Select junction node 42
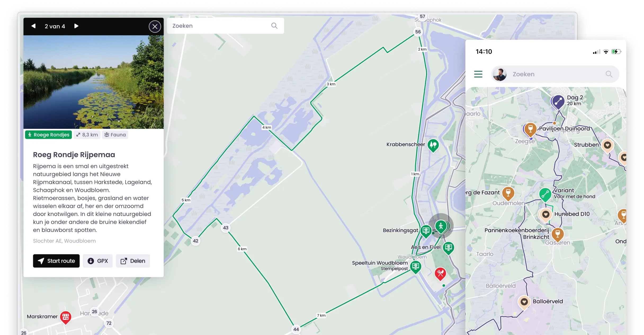 tap(196, 241)
